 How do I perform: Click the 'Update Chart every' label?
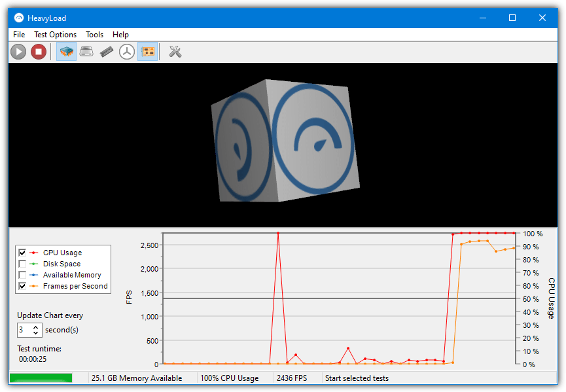50,315
